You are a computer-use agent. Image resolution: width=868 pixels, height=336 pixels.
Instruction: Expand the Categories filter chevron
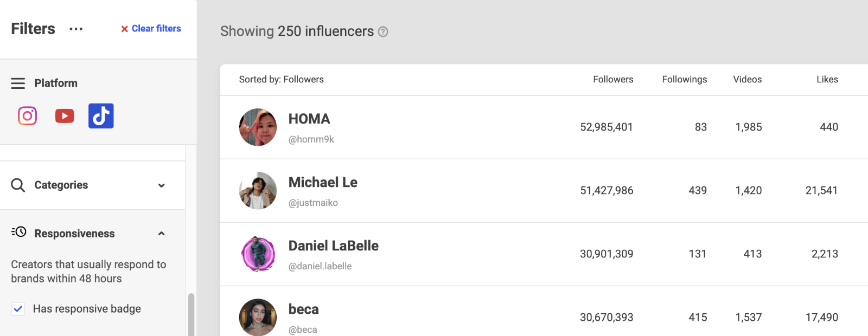click(161, 185)
